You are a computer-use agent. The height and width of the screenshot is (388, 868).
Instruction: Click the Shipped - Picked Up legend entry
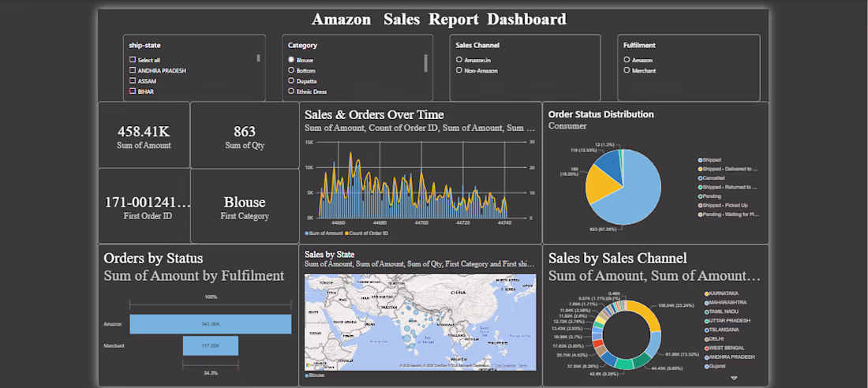click(x=723, y=205)
